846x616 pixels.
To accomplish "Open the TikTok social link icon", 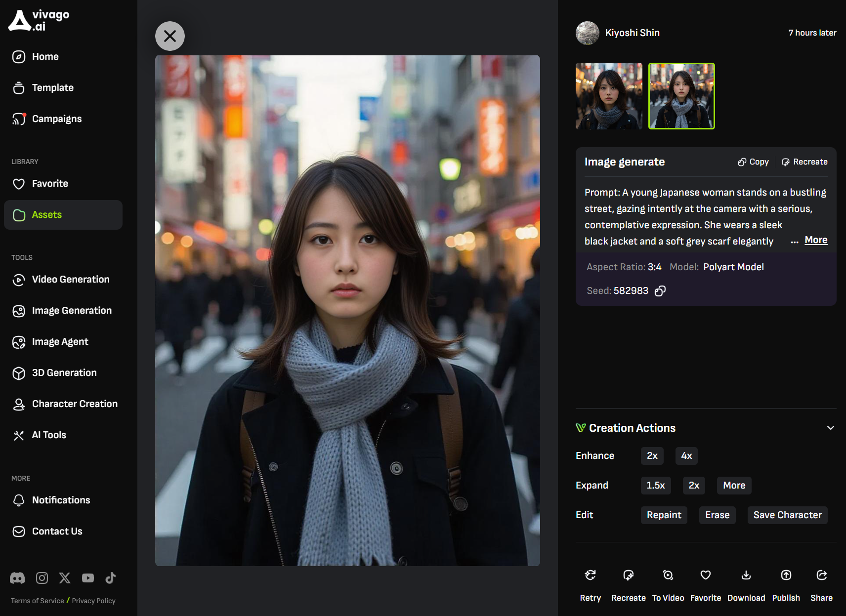I will 111,578.
